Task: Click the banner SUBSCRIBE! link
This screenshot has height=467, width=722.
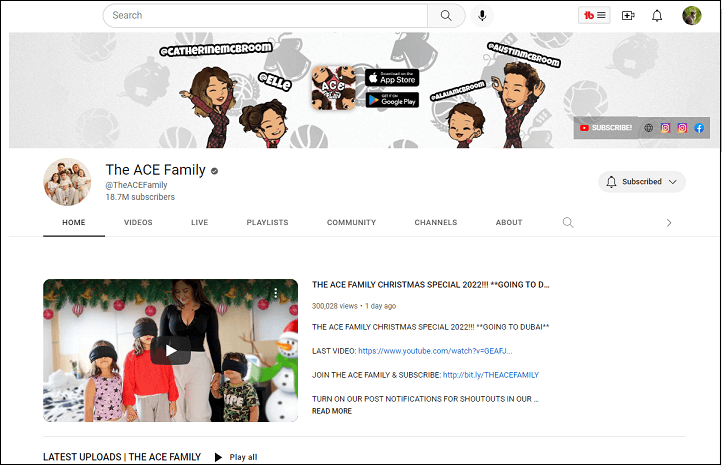Action: pyautogui.click(x=606, y=128)
